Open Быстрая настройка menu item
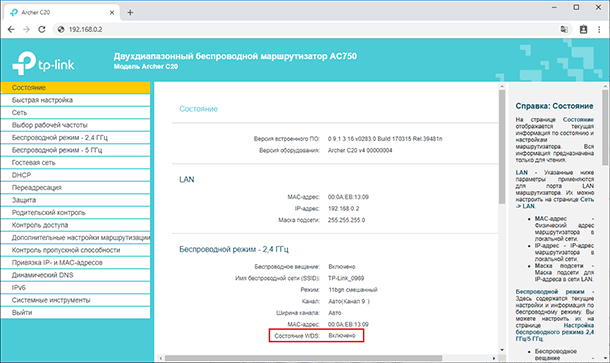610x363 pixels. click(75, 100)
